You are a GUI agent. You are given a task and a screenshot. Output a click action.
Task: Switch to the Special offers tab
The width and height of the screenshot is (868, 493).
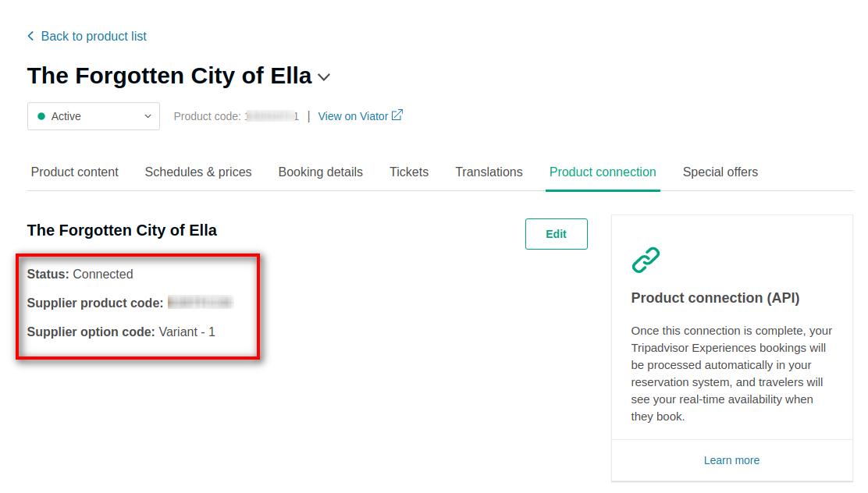click(x=720, y=172)
